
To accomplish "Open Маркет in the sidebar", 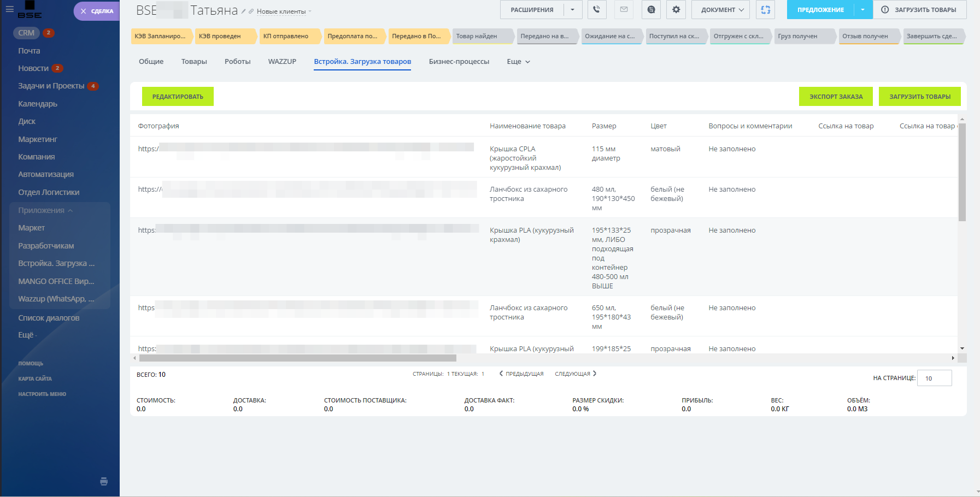I will click(31, 228).
